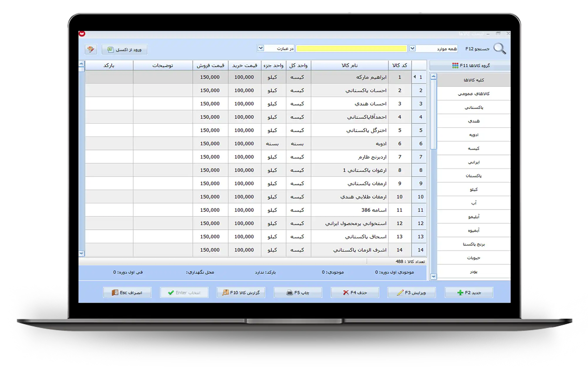This screenshot has height=367, width=588.
Task: Click the New F2 button
Action: tap(469, 293)
